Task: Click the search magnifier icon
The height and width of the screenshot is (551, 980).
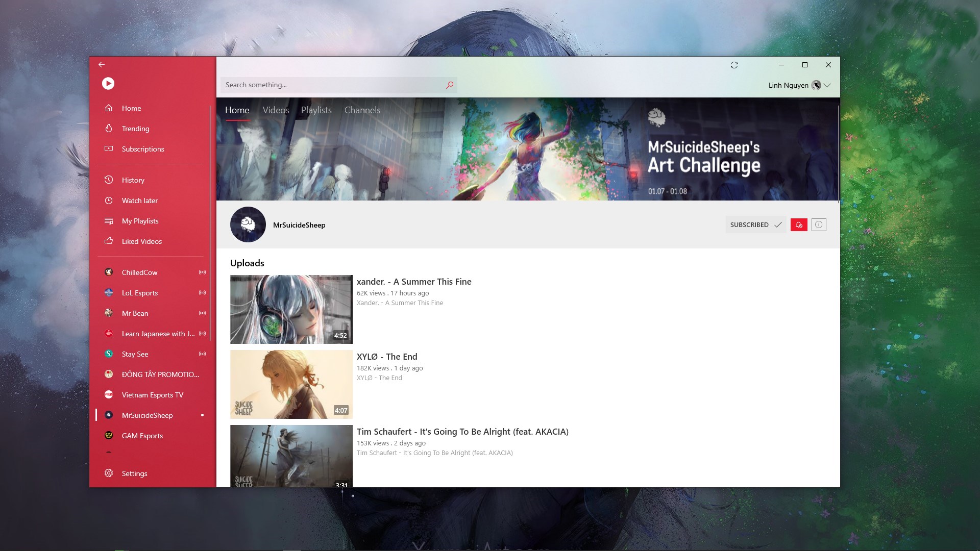Action: pyautogui.click(x=450, y=85)
